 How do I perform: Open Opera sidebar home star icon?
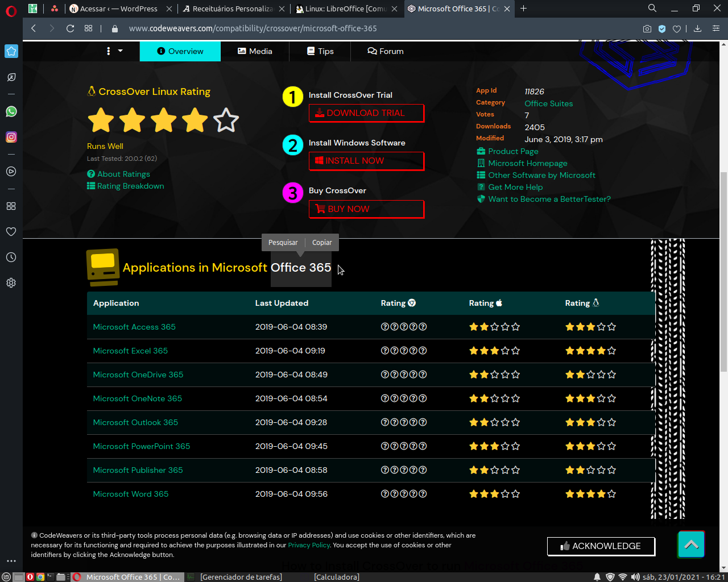click(11, 51)
